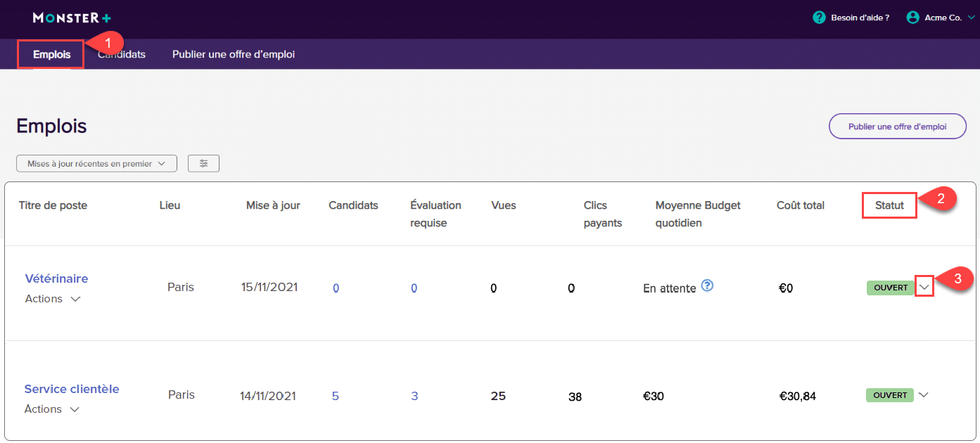Click the Acme Co. account avatar icon
The width and height of the screenshot is (980, 443).
tap(913, 18)
